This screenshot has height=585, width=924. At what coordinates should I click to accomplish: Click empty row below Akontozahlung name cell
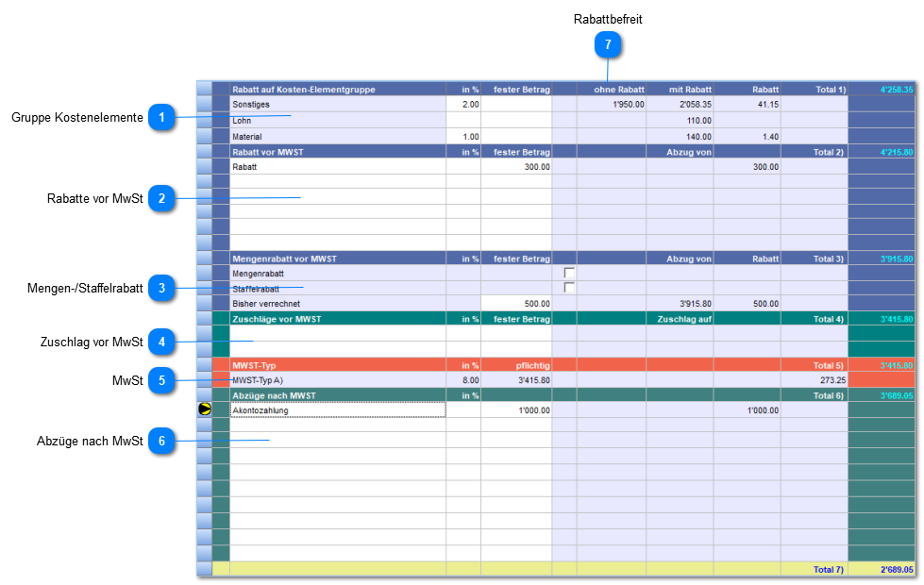coord(338,426)
